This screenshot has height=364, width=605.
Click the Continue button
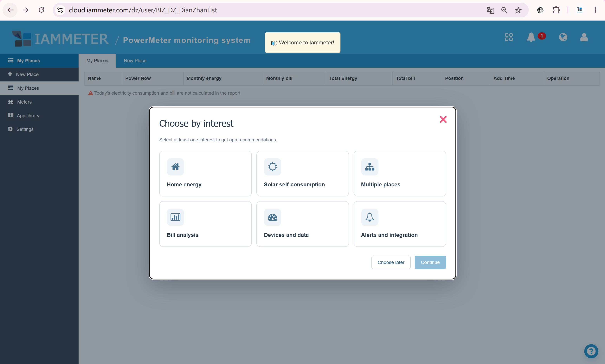[430, 262]
